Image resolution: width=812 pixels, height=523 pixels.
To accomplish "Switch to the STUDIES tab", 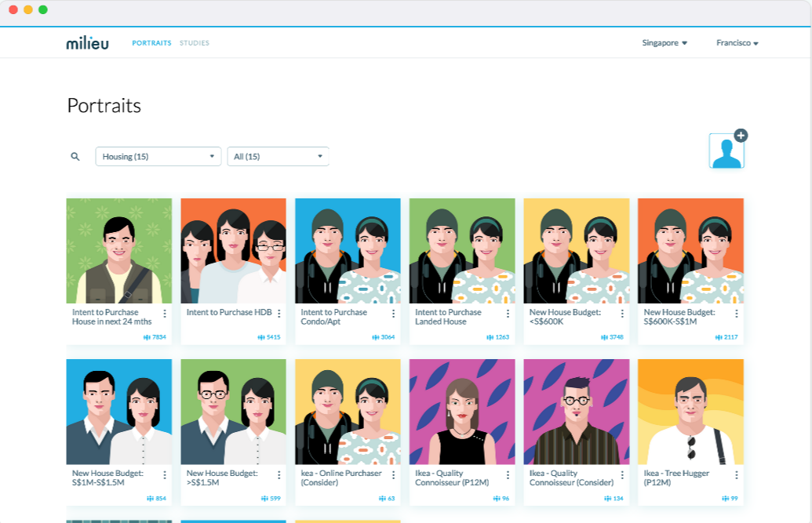I will pyautogui.click(x=195, y=43).
